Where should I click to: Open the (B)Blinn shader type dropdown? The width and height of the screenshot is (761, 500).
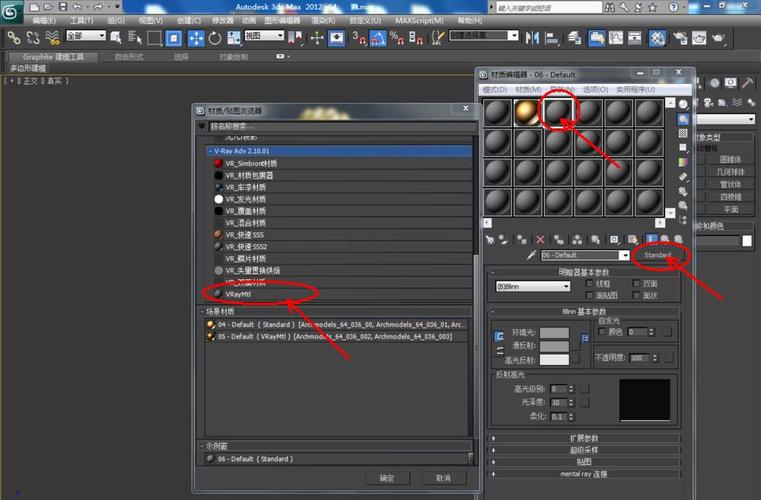pos(532,286)
